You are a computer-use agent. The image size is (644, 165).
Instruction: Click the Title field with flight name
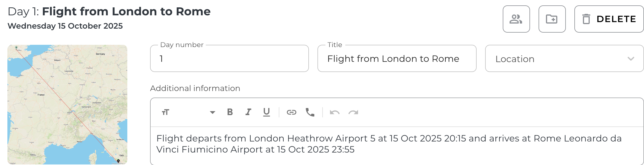[396, 59]
